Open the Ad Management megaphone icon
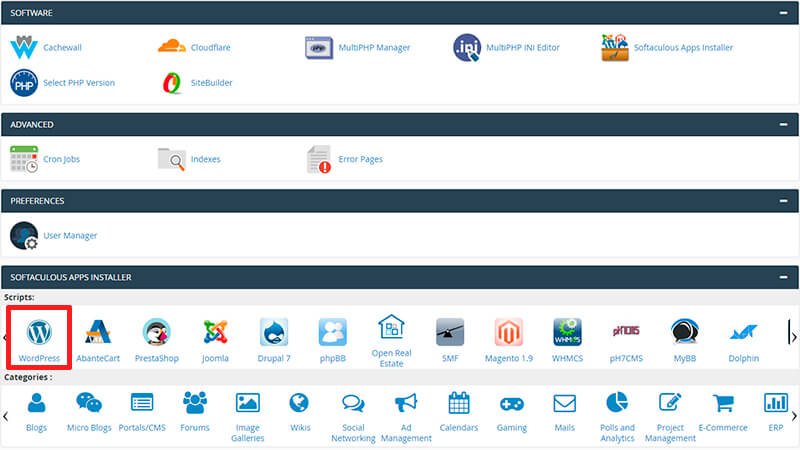The image size is (800, 450). 406,403
